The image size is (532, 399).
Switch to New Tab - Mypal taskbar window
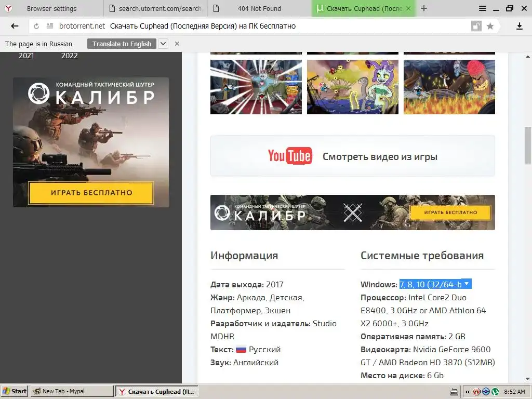[x=72, y=391]
